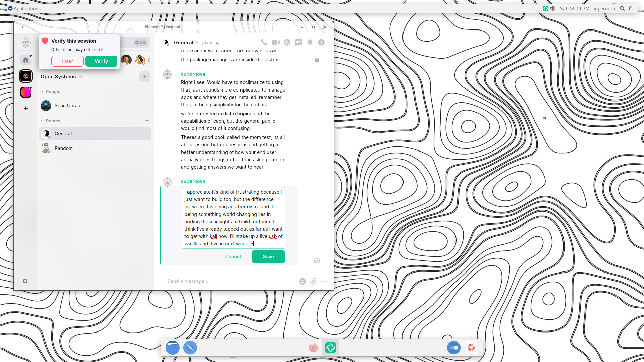The image size is (644, 362).
Task: Toggle the dark mode dock switch
Action: point(454,348)
